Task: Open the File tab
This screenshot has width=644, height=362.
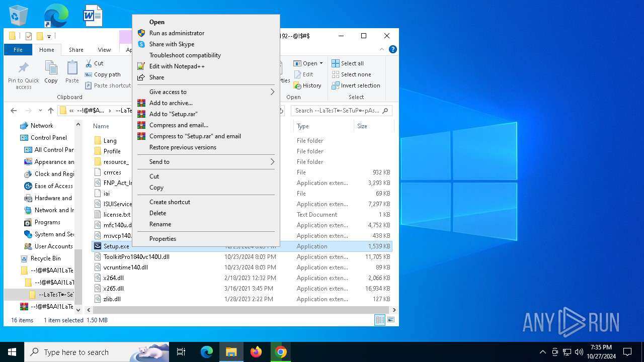Action: pyautogui.click(x=18, y=50)
